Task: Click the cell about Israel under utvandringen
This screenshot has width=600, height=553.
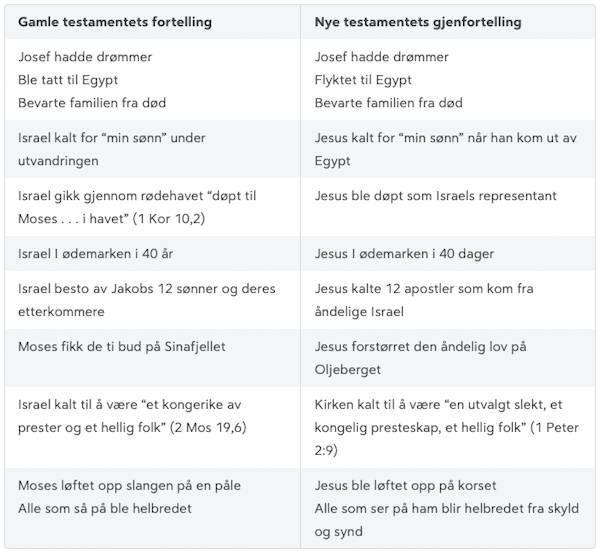Action: pyautogui.click(x=111, y=149)
